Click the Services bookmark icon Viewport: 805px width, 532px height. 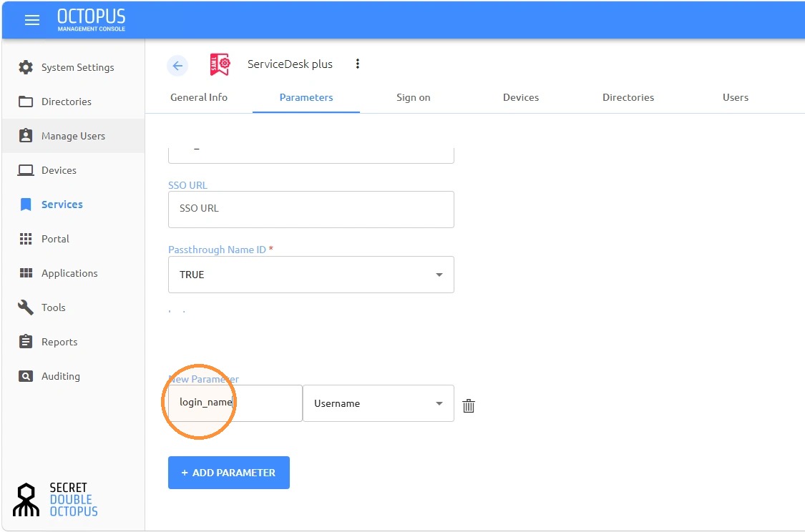pyautogui.click(x=26, y=205)
